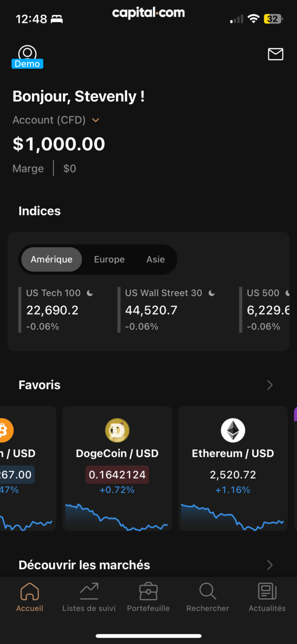Expand Favoris with its arrow chevron

[270, 385]
